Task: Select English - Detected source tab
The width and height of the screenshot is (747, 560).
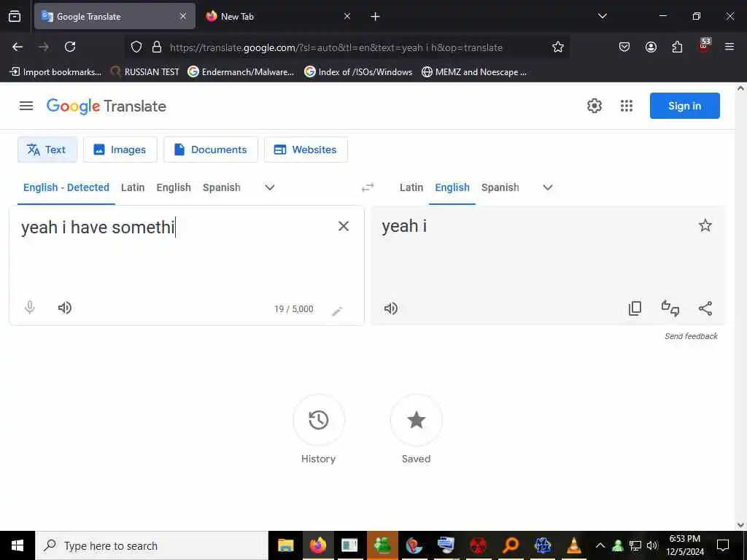Action: tap(66, 187)
